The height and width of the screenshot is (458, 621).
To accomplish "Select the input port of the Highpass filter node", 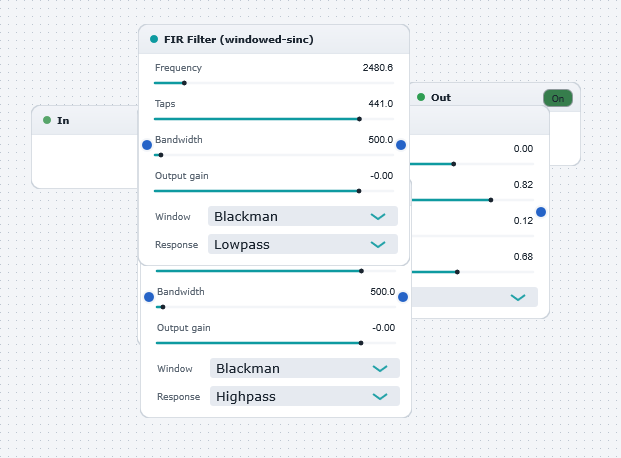I will pyautogui.click(x=149, y=297).
